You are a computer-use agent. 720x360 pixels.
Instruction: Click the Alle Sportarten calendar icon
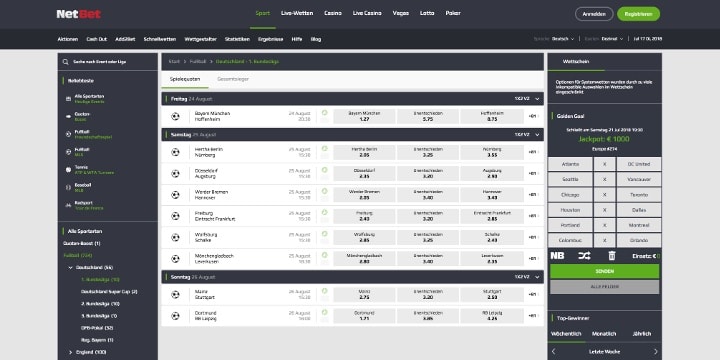tap(68, 99)
